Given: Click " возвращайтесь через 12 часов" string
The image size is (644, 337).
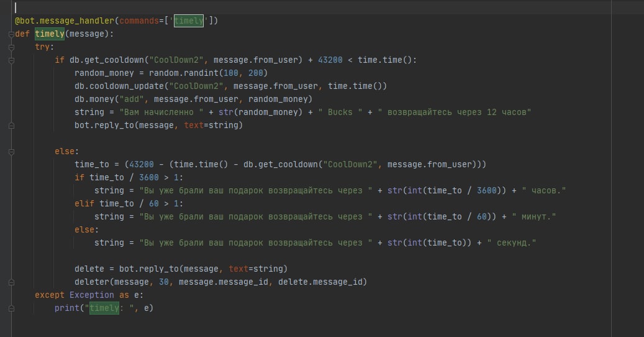Looking at the screenshot, I should click(x=454, y=112).
